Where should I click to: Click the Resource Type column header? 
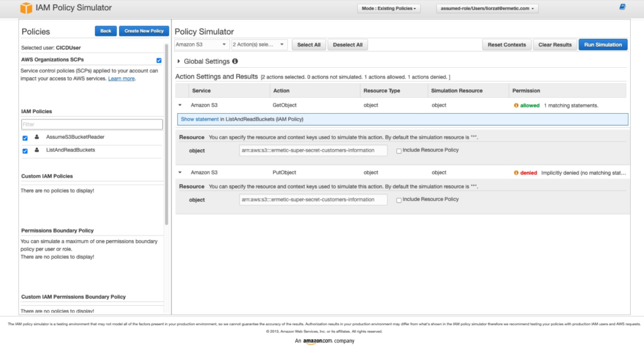pyautogui.click(x=382, y=90)
